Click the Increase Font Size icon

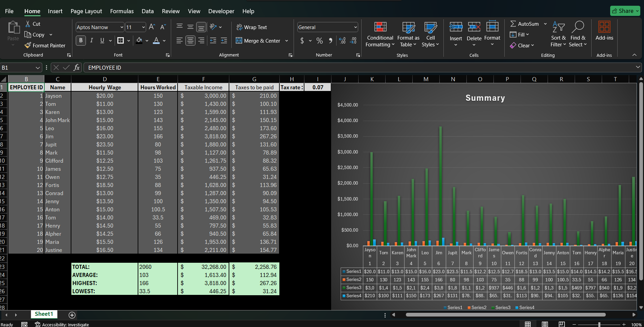click(152, 27)
